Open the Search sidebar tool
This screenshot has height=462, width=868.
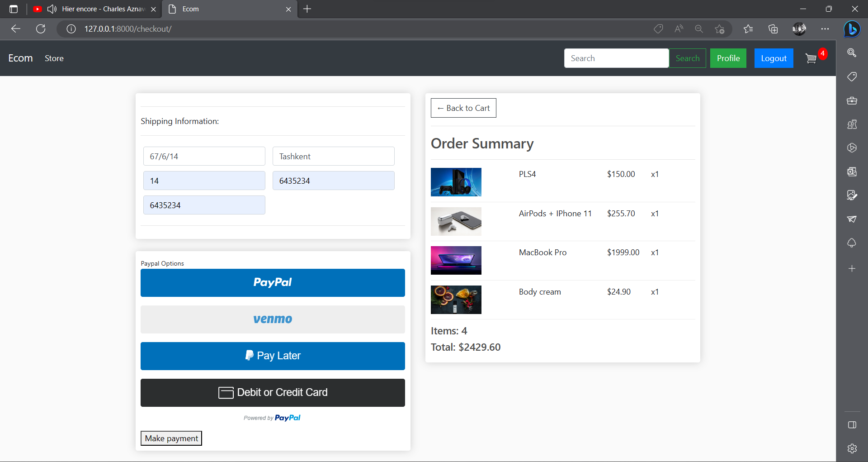point(853,53)
